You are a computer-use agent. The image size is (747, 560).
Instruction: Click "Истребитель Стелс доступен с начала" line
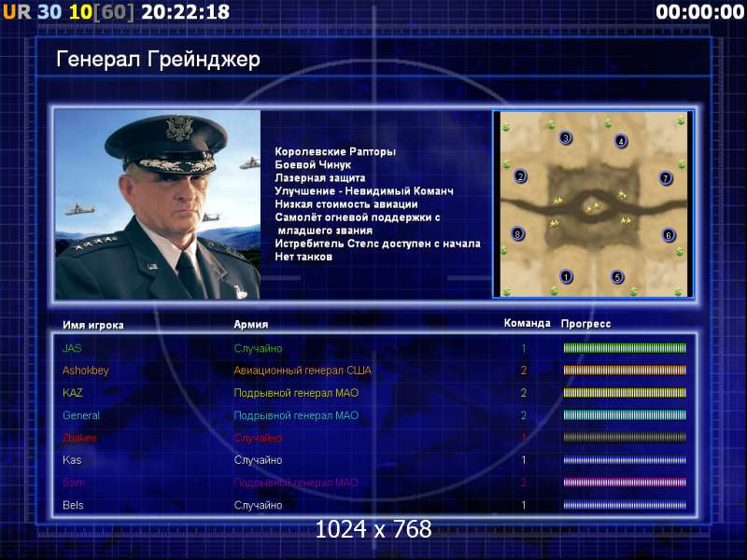click(378, 244)
